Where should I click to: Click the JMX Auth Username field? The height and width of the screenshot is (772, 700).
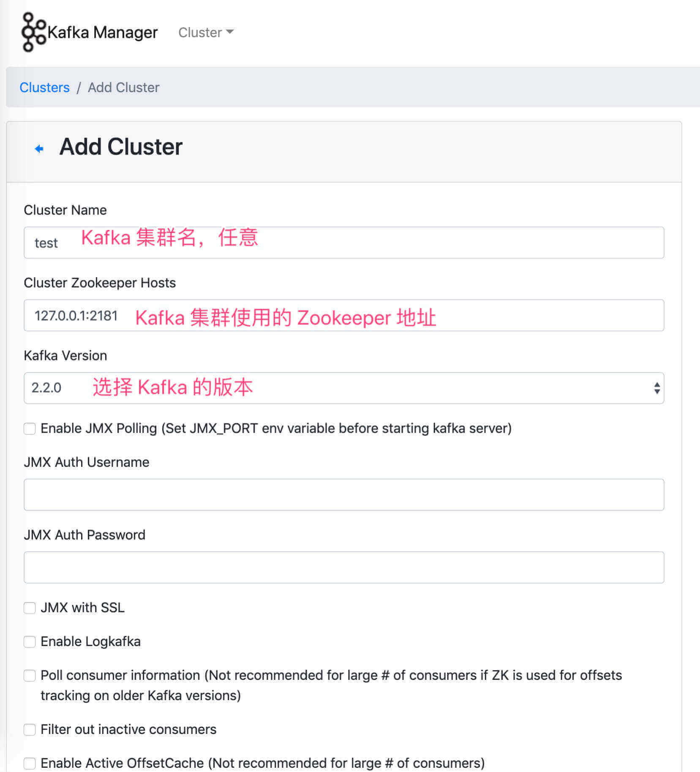pyautogui.click(x=344, y=494)
